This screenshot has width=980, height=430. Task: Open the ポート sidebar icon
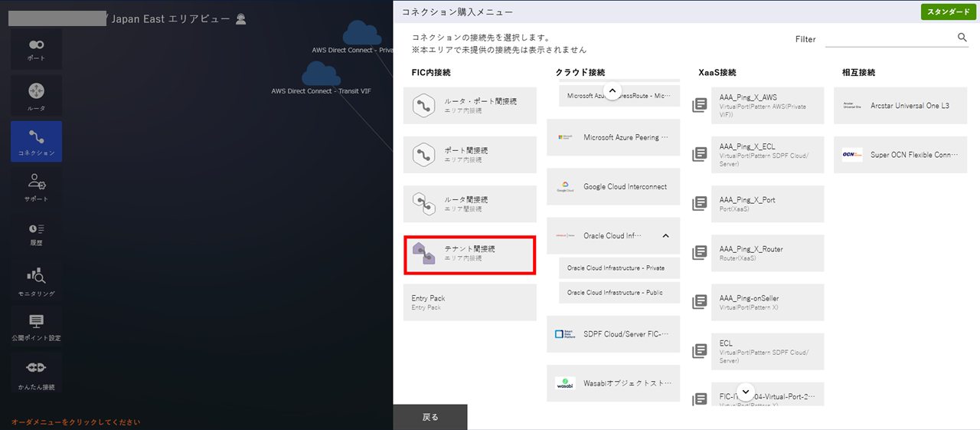(x=36, y=50)
